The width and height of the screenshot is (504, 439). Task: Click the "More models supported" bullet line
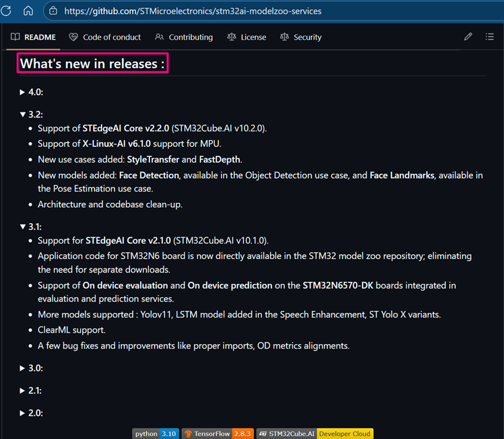click(239, 314)
